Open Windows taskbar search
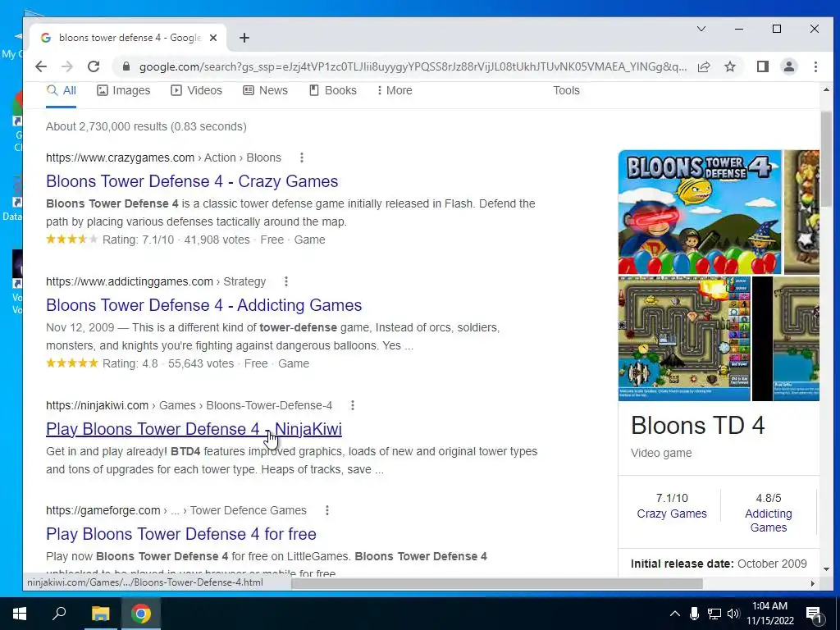Viewport: 840px width, 630px height. (x=59, y=614)
